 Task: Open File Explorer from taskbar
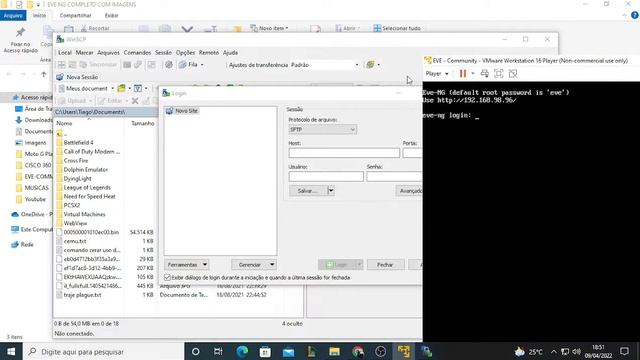pyautogui.click(x=334, y=351)
